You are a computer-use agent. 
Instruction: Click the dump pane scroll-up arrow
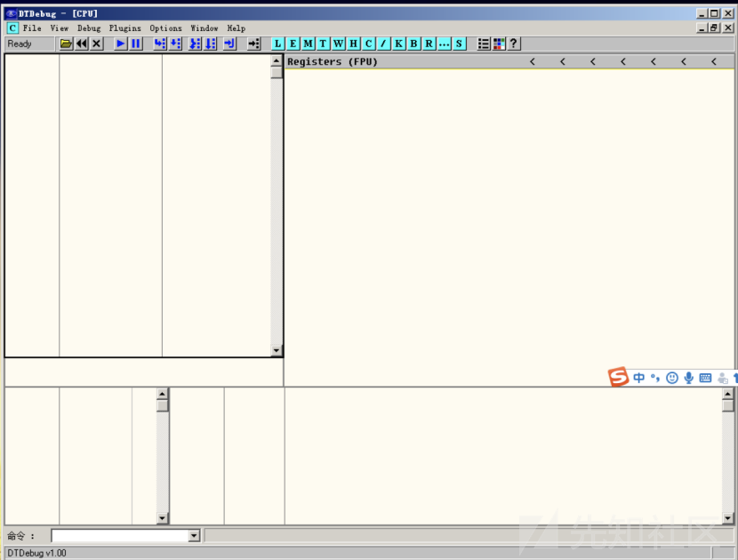[x=163, y=394]
